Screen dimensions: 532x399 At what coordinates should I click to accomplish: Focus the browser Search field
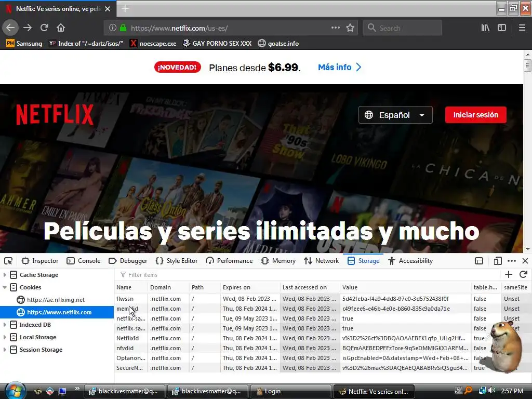[403, 28]
